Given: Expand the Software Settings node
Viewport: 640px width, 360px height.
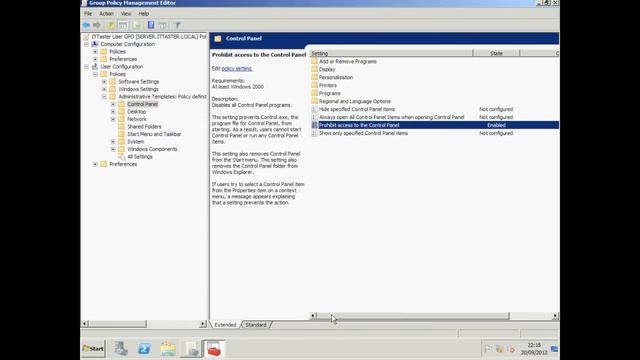Looking at the screenshot, I should [x=104, y=82].
